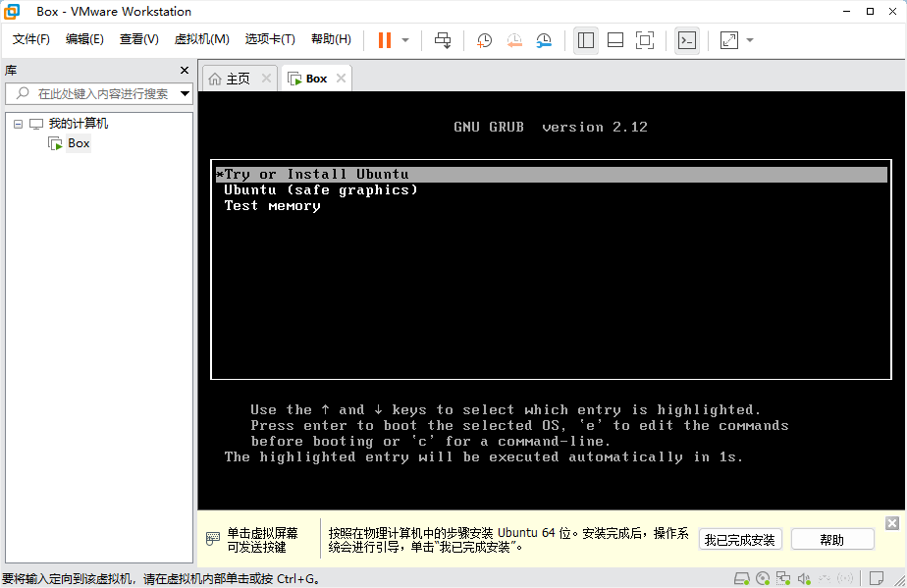Image resolution: width=907 pixels, height=588 pixels.
Task: Open the power options dropdown arrow
Action: coord(405,40)
